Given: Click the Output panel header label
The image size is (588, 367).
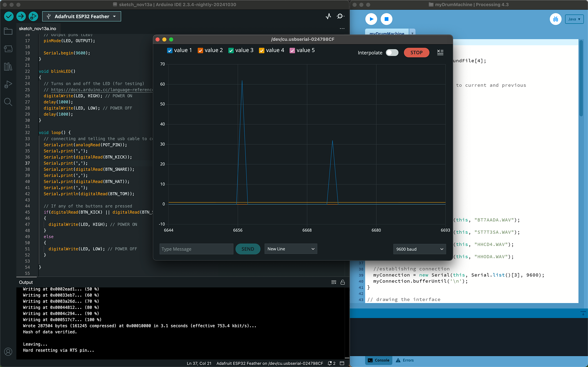Looking at the screenshot, I should point(26,282).
